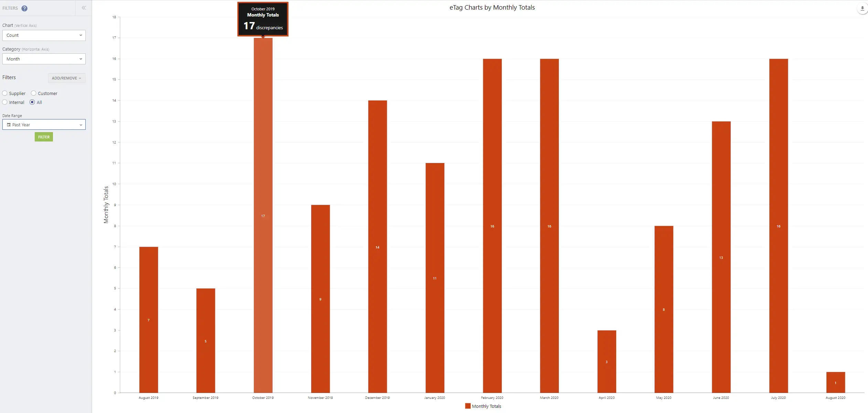Image resolution: width=868 pixels, height=413 pixels.
Task: Select the Supplier radio button
Action: tap(5, 93)
